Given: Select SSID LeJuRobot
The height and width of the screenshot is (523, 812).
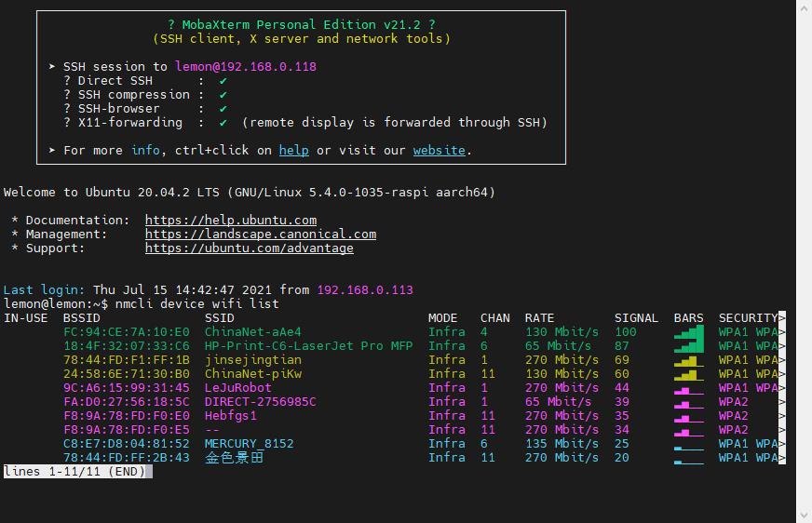Looking at the screenshot, I should 237,387.
